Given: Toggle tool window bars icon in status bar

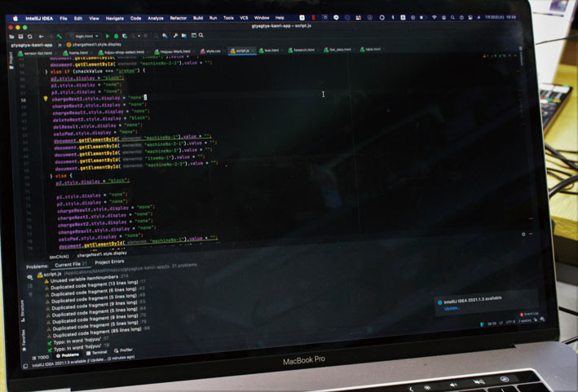Looking at the screenshot, I should point(24,366).
